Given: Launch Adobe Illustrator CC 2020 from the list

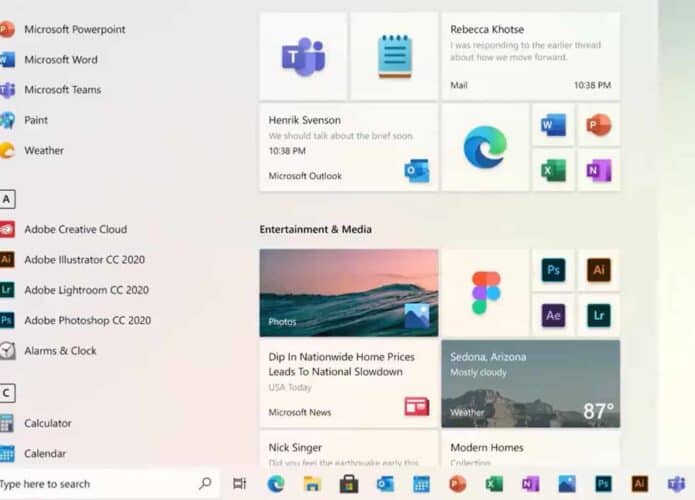Looking at the screenshot, I should click(73, 260).
